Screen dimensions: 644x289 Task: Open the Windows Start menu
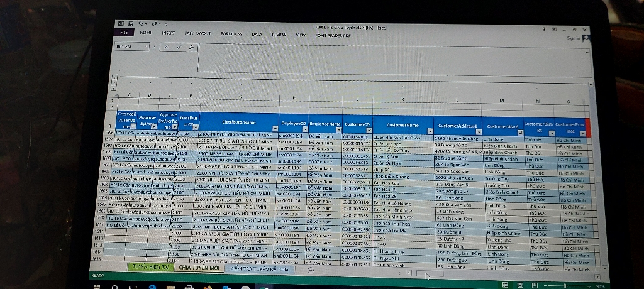[97, 285]
